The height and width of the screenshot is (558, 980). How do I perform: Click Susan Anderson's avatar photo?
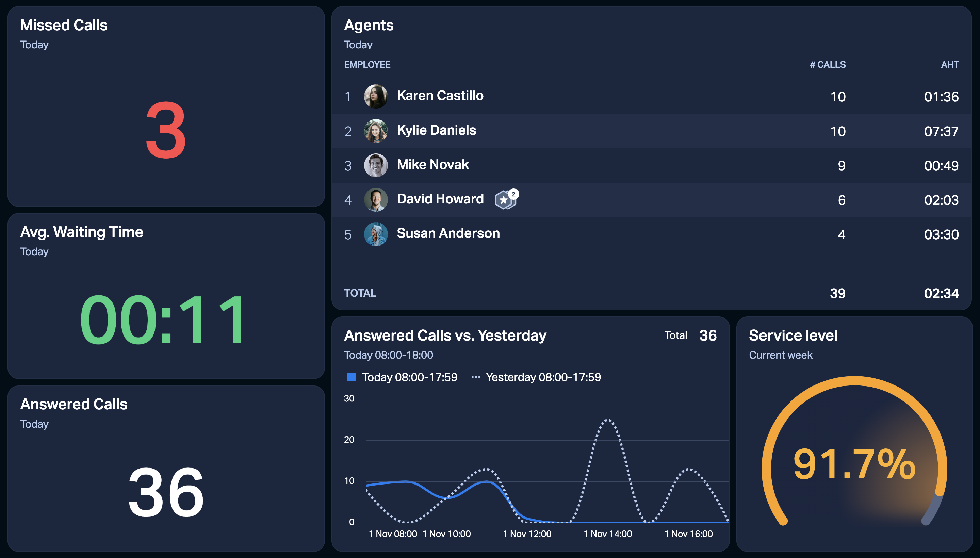click(376, 234)
